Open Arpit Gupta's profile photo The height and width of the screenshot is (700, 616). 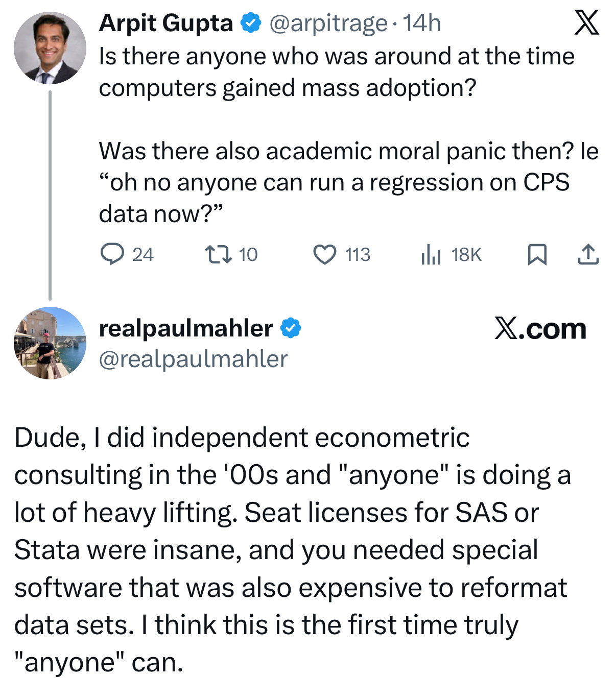pos(50,48)
